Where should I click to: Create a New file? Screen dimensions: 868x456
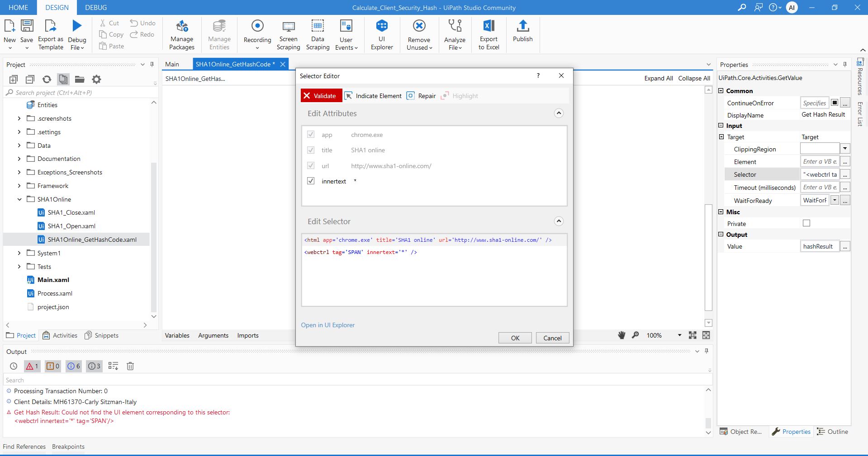click(x=9, y=35)
